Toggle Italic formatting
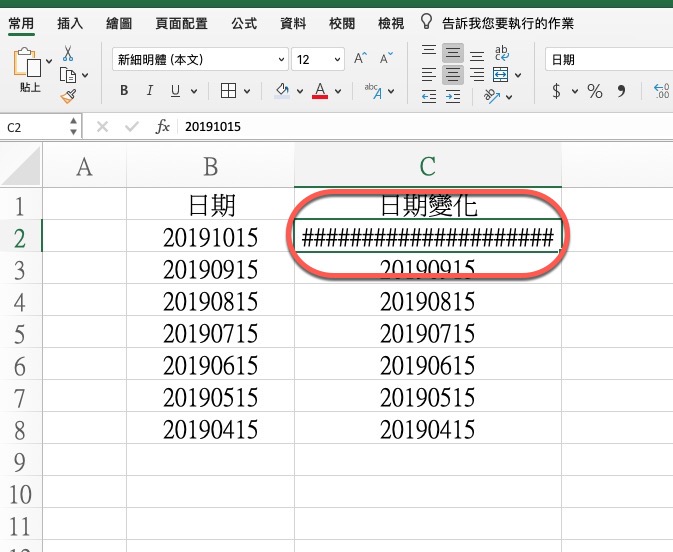 coord(149,91)
